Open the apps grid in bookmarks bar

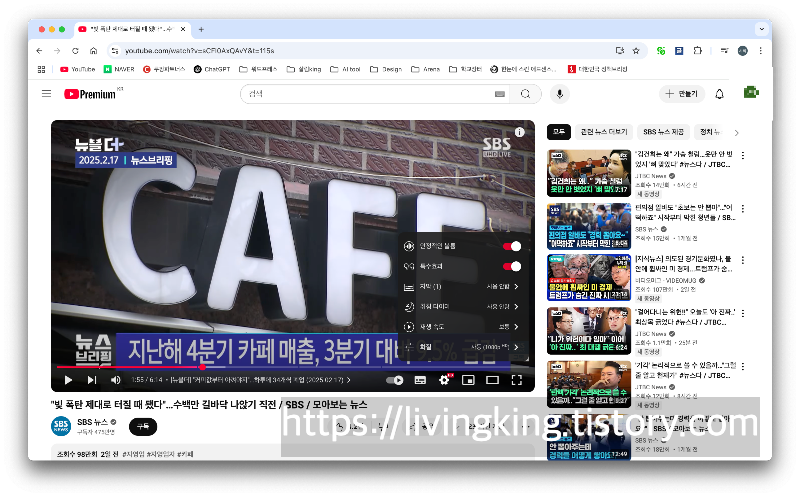coord(42,69)
